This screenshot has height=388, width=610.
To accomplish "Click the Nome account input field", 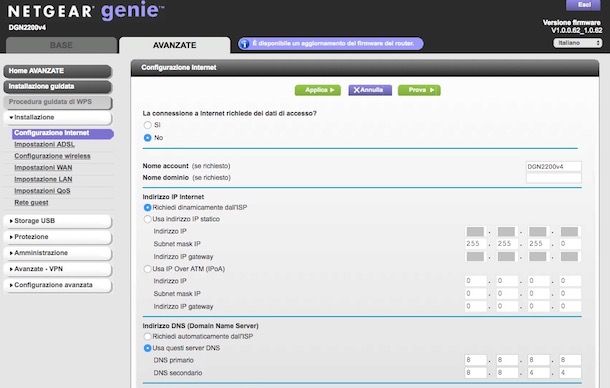I will click(x=554, y=167).
